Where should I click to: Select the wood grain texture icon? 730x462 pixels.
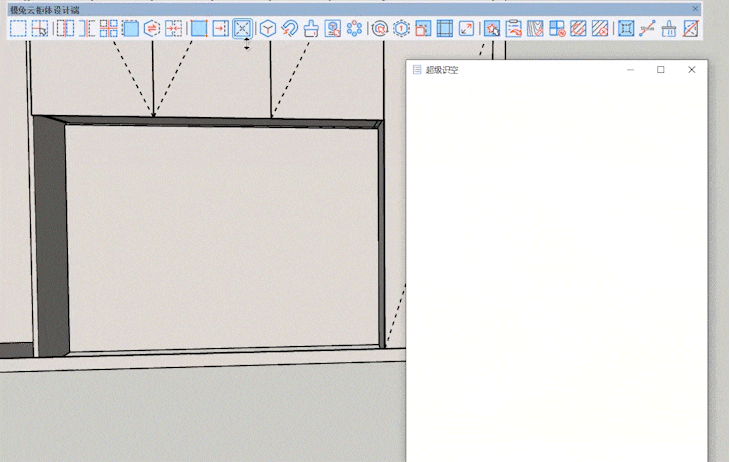click(x=536, y=29)
